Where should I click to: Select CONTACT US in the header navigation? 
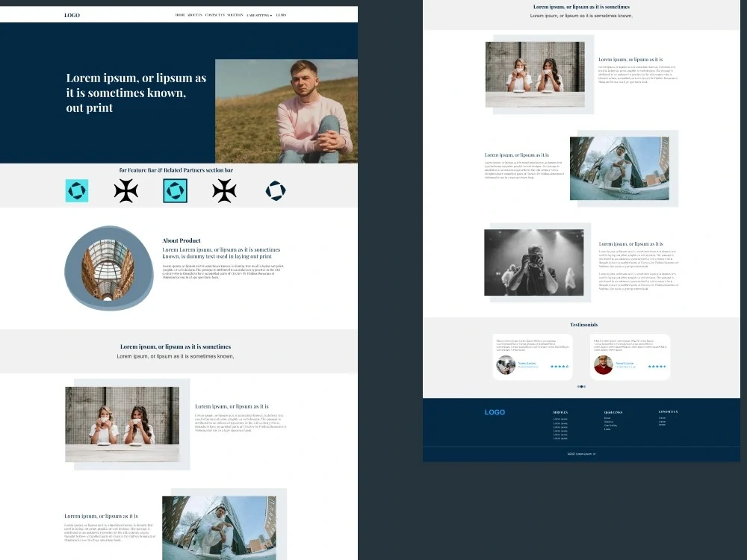coord(215,15)
